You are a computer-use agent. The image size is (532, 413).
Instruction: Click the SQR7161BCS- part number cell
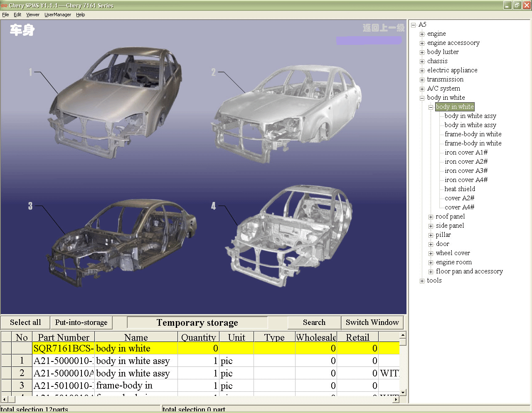pyautogui.click(x=64, y=349)
